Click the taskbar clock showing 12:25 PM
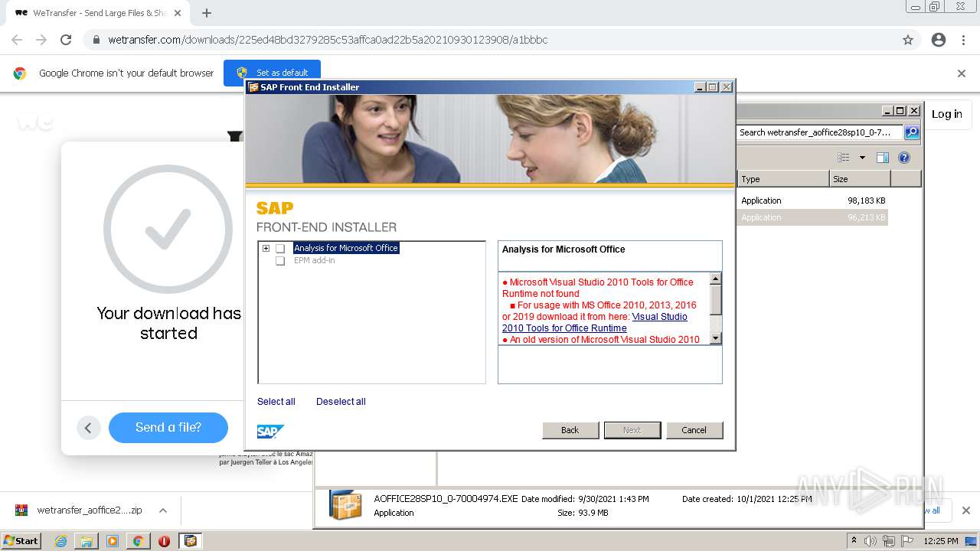Viewport: 980px width, 551px height. click(x=941, y=541)
